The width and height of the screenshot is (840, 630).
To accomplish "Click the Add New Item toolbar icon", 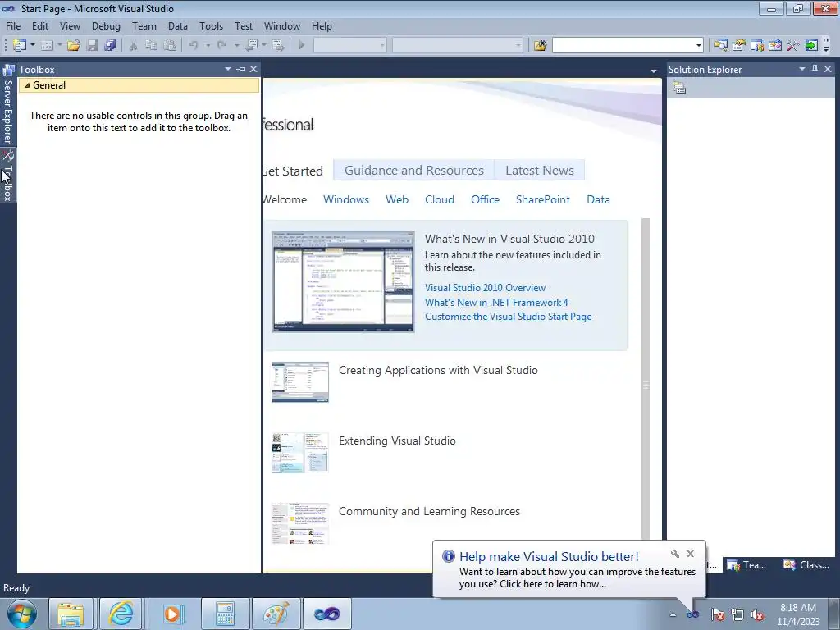I will pyautogui.click(x=47, y=46).
